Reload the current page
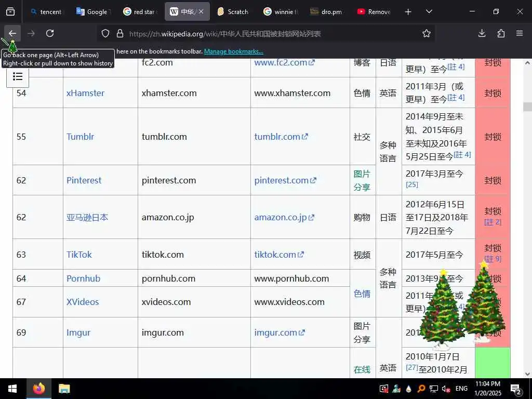This screenshot has width=532, height=399. [x=50, y=33]
